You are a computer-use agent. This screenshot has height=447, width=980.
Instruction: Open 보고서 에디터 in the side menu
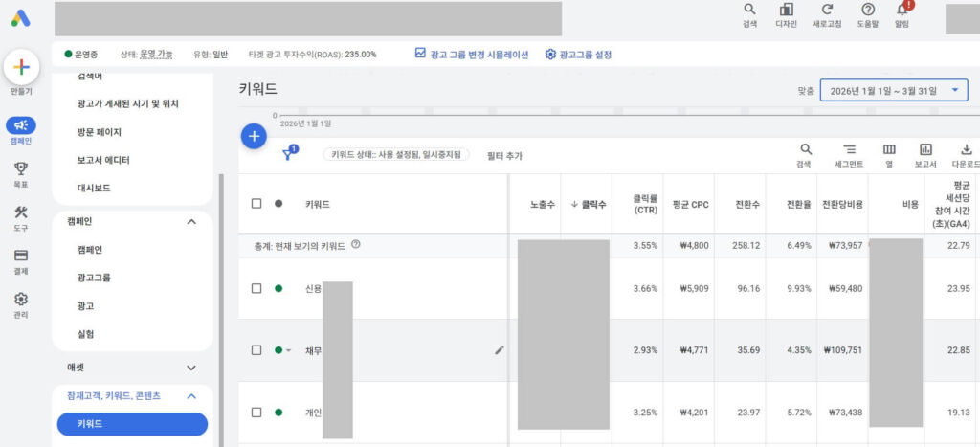tap(103, 160)
